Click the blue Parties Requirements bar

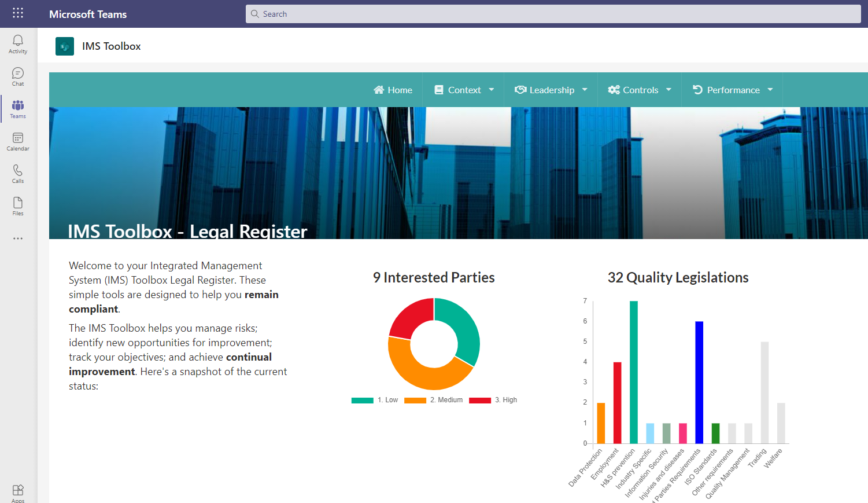[x=699, y=383]
